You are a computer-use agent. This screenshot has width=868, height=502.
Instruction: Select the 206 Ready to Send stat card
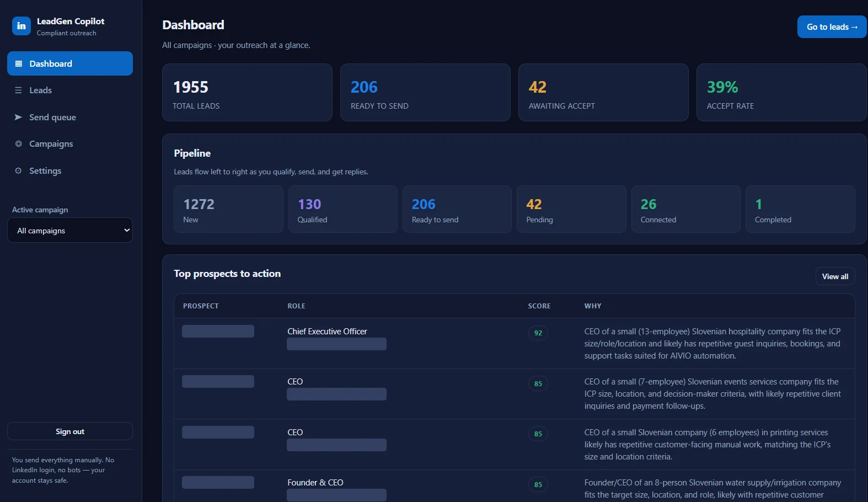pyautogui.click(x=425, y=92)
